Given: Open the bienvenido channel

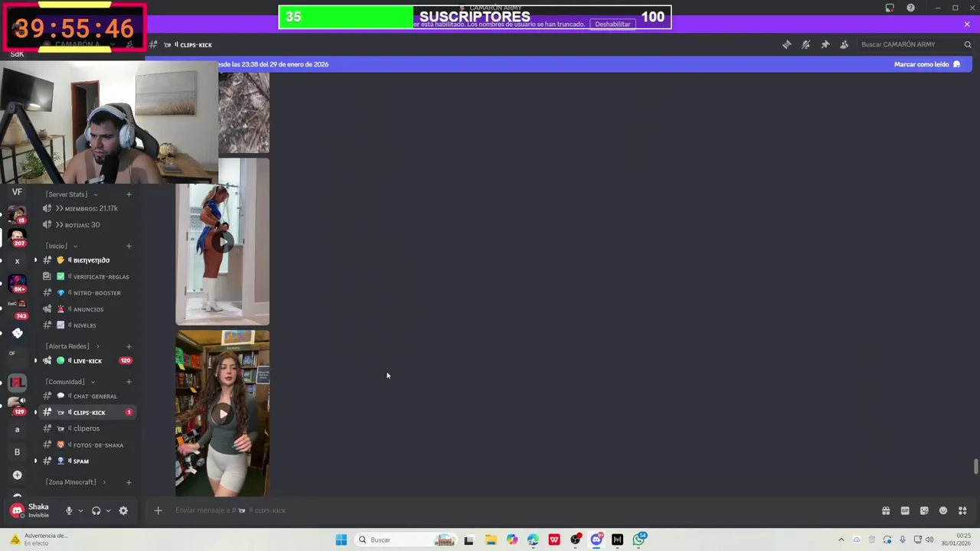Looking at the screenshot, I should [87, 260].
